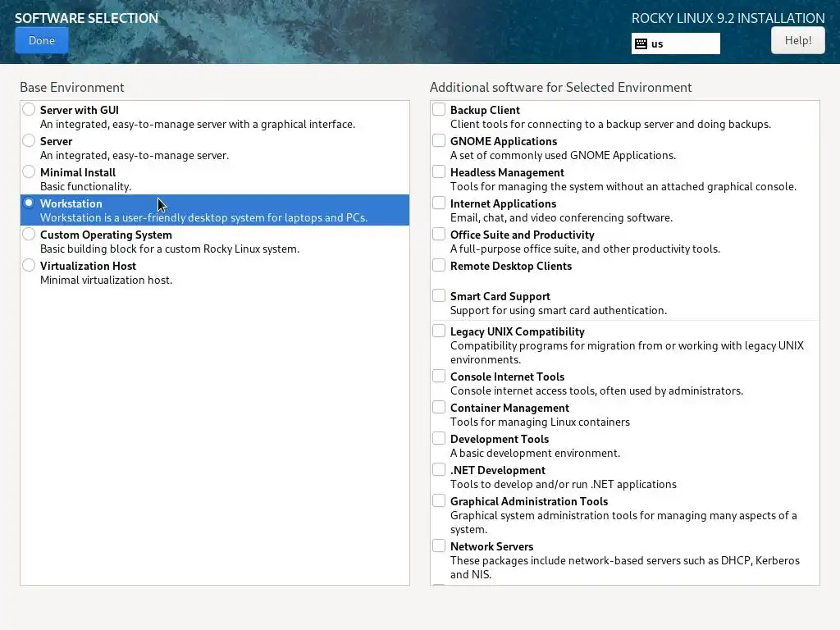This screenshot has width=840, height=630.
Task: Click 'An integrated, easy-to-manage server.' description
Action: click(x=135, y=155)
